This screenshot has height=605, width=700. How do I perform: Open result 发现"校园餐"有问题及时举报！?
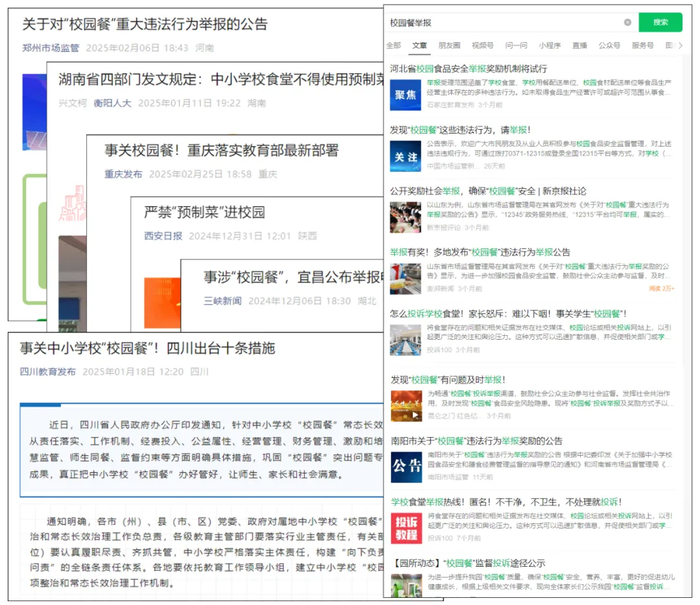[x=448, y=379]
